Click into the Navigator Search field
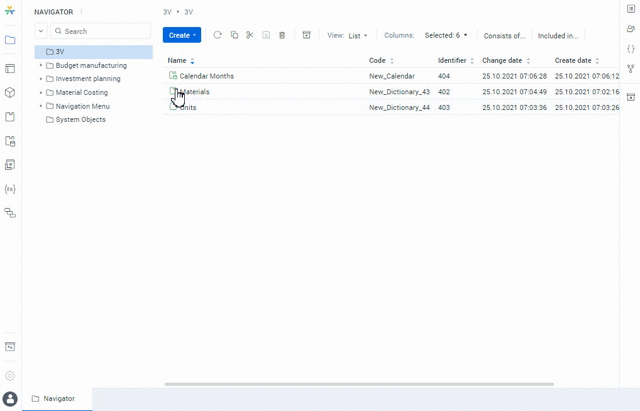The image size is (640, 411). [x=100, y=31]
